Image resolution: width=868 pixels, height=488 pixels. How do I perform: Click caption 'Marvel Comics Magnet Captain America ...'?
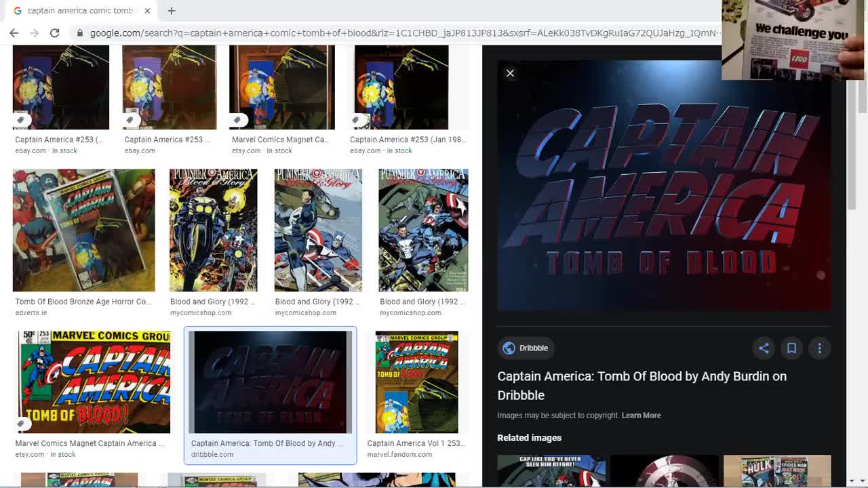[x=90, y=443]
